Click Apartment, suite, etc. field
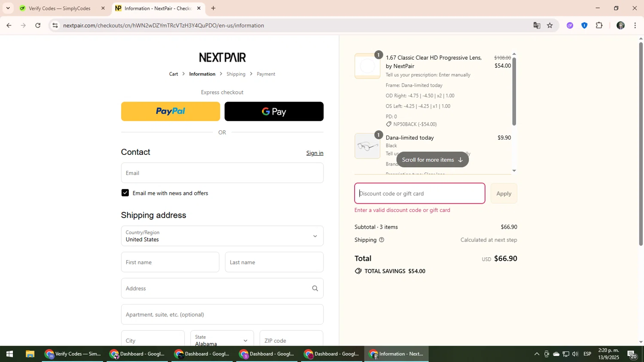Image resolution: width=644 pixels, height=362 pixels. tap(222, 314)
